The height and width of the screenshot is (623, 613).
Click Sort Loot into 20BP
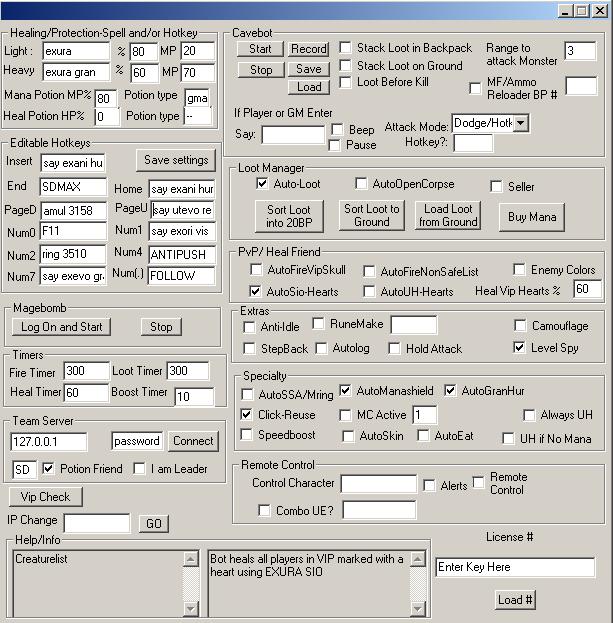pos(289,216)
